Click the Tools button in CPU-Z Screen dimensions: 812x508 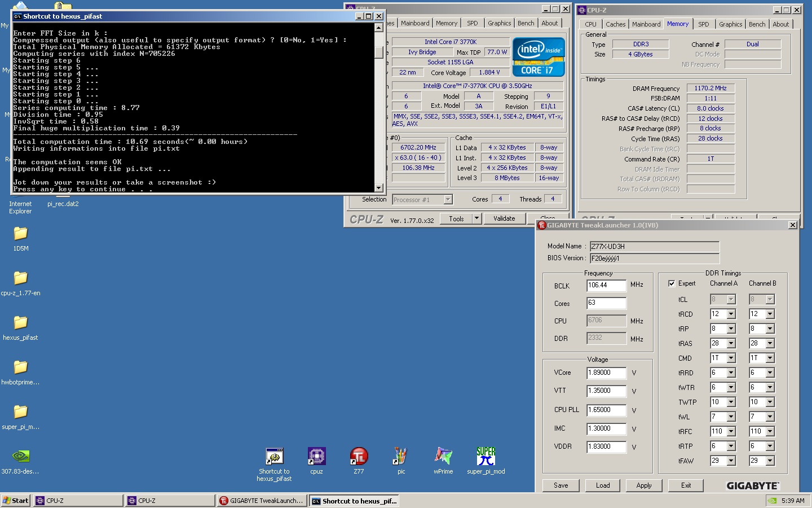pyautogui.click(x=456, y=218)
